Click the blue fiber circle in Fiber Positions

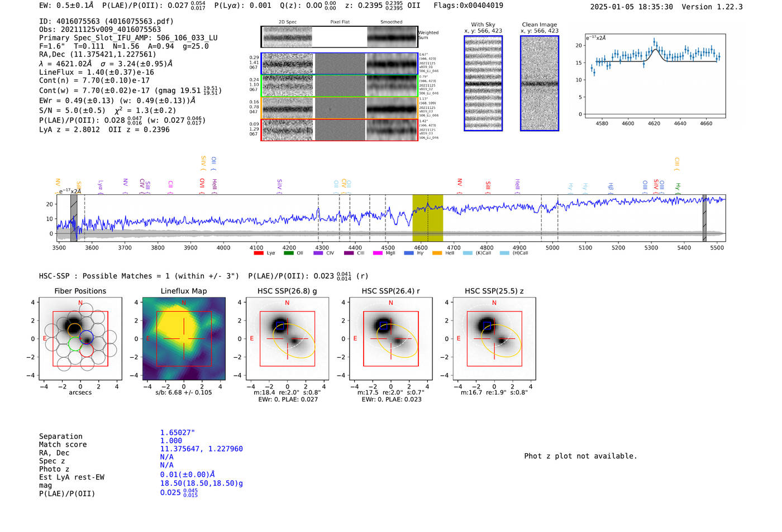87,337
